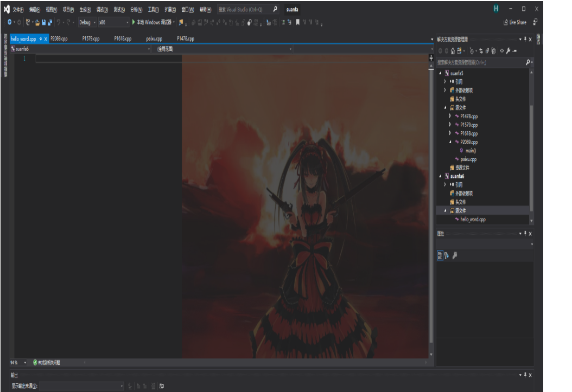Switch Properties panel to Alphabetical view

point(447,255)
